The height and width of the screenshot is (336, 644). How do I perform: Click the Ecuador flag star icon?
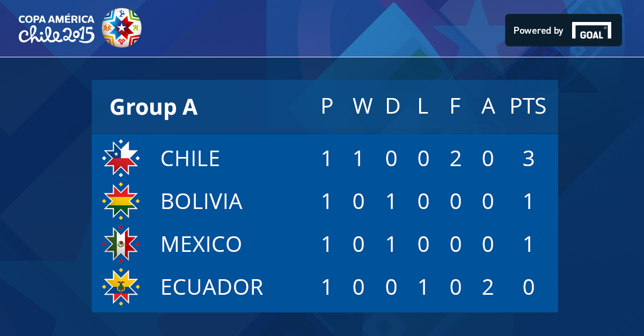pos(121,287)
